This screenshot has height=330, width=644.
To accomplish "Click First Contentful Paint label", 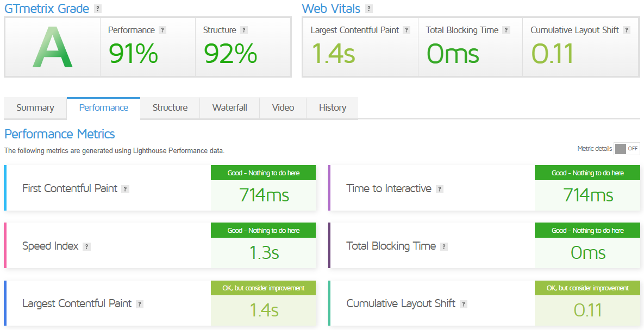I will click(70, 188).
